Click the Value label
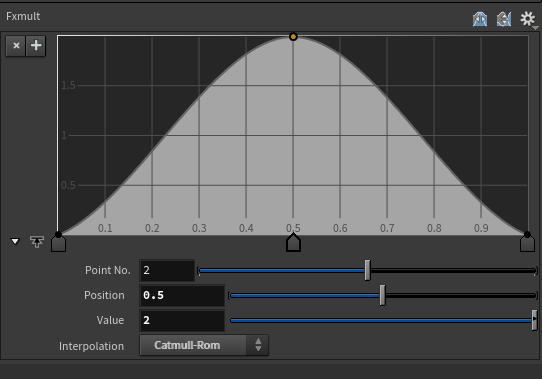Screen dimensions: 542x379 pos(110,320)
